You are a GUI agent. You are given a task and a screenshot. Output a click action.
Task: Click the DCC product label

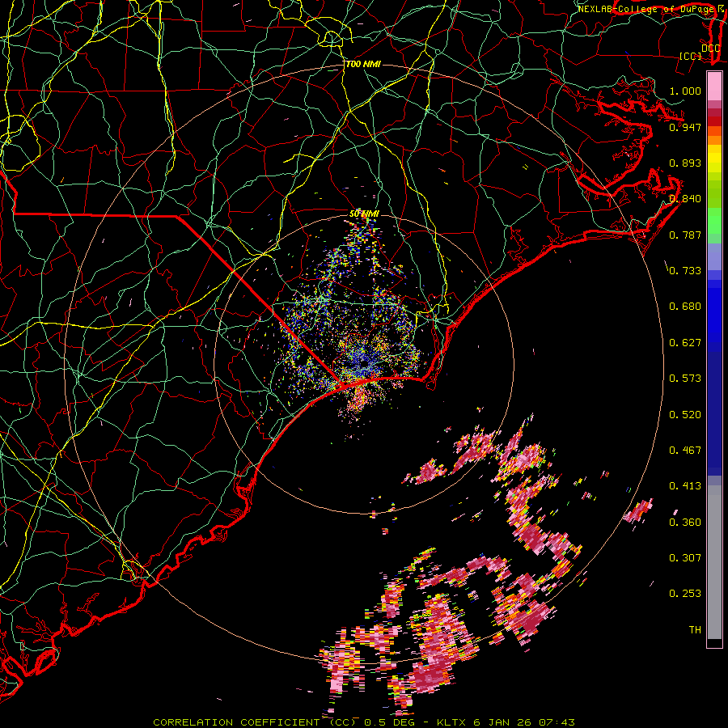pyautogui.click(x=710, y=48)
